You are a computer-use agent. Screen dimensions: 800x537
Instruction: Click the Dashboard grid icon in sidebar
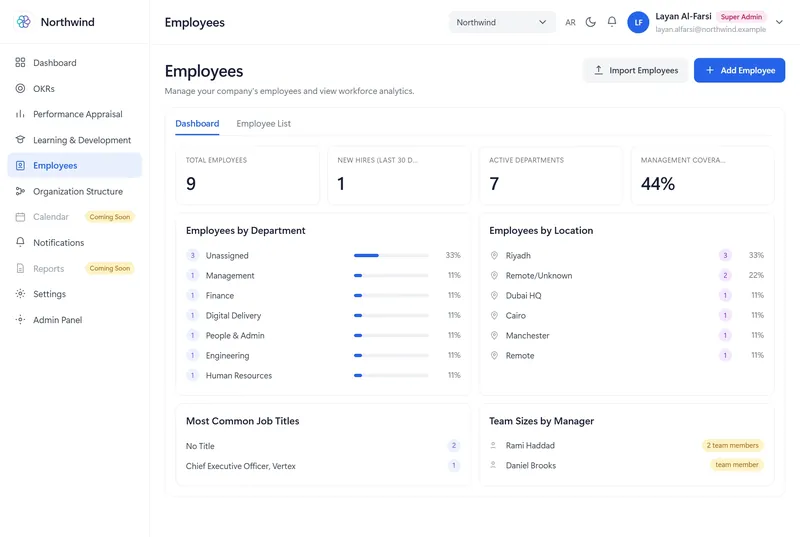20,62
